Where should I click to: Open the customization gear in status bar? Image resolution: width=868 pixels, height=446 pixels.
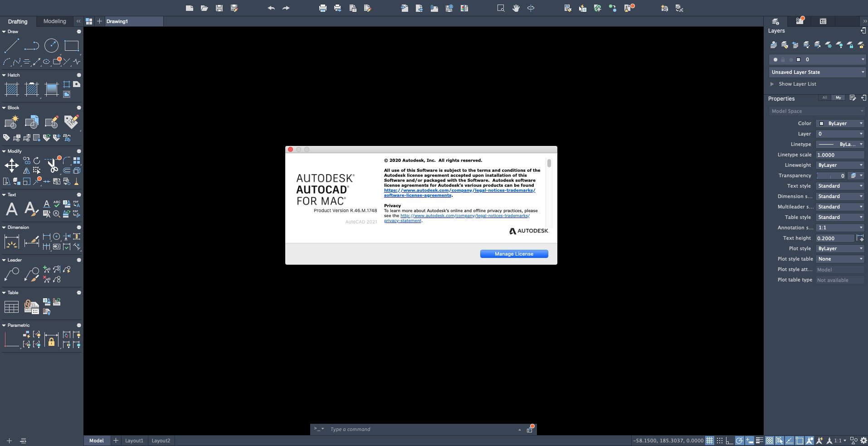[863, 441]
